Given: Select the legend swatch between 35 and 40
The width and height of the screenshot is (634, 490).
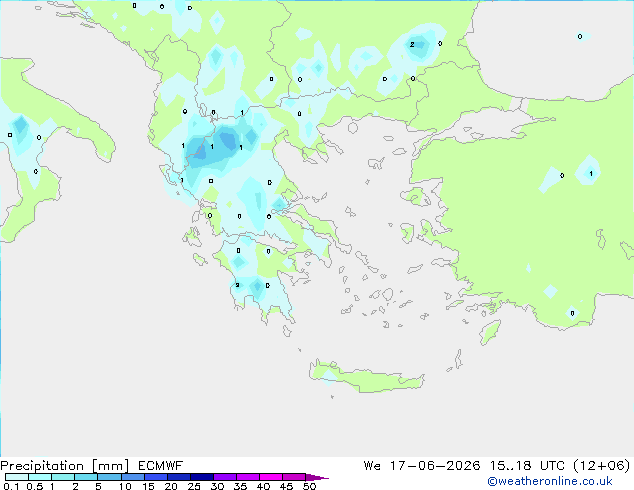Looking at the screenshot, I should (248, 477).
